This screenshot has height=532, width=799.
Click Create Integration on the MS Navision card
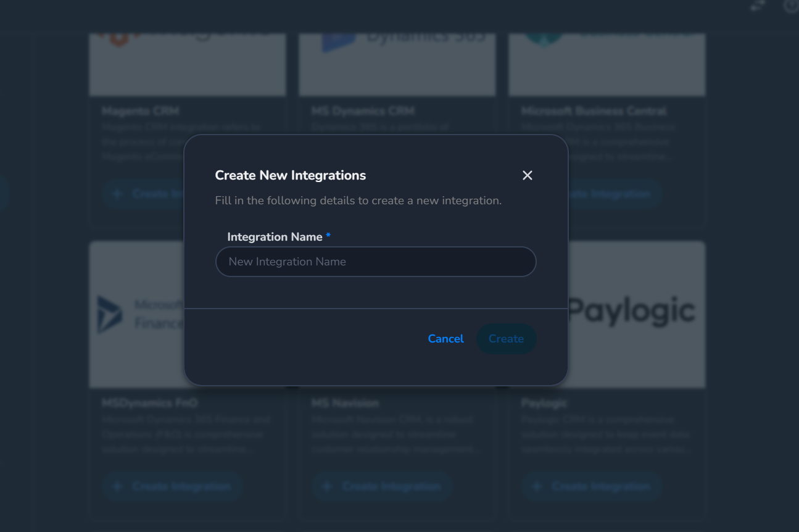[383, 486]
